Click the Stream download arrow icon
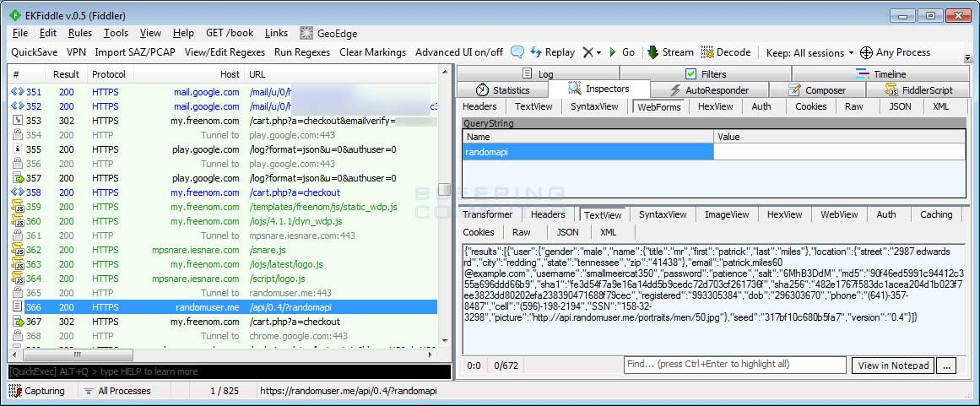 click(652, 52)
